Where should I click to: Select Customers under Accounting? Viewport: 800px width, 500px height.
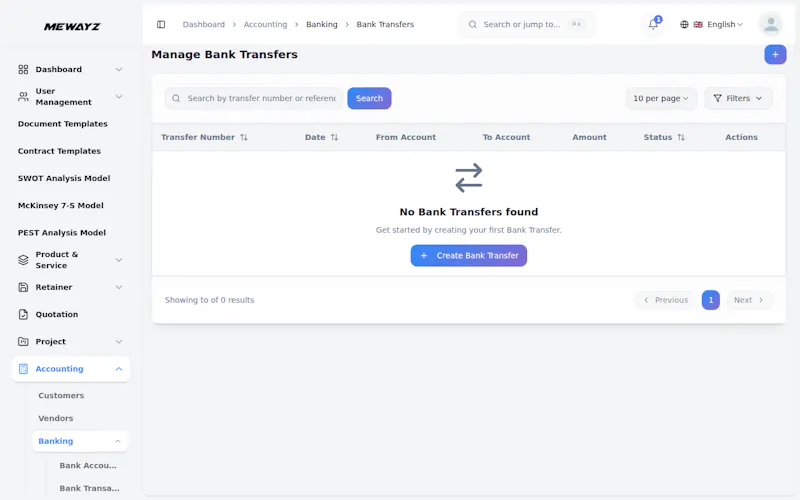pos(61,395)
